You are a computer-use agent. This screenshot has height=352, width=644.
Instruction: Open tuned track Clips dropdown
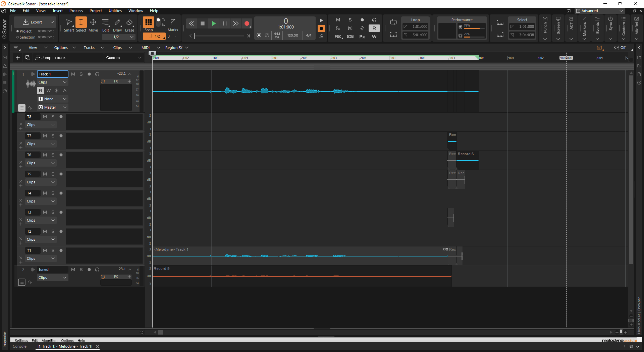[x=52, y=278]
